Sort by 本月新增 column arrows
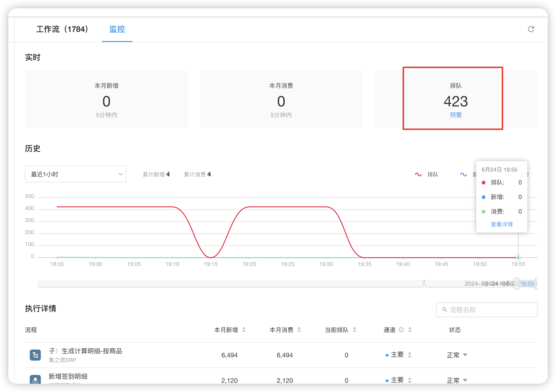Image resolution: width=556 pixels, height=392 pixels. (244, 330)
